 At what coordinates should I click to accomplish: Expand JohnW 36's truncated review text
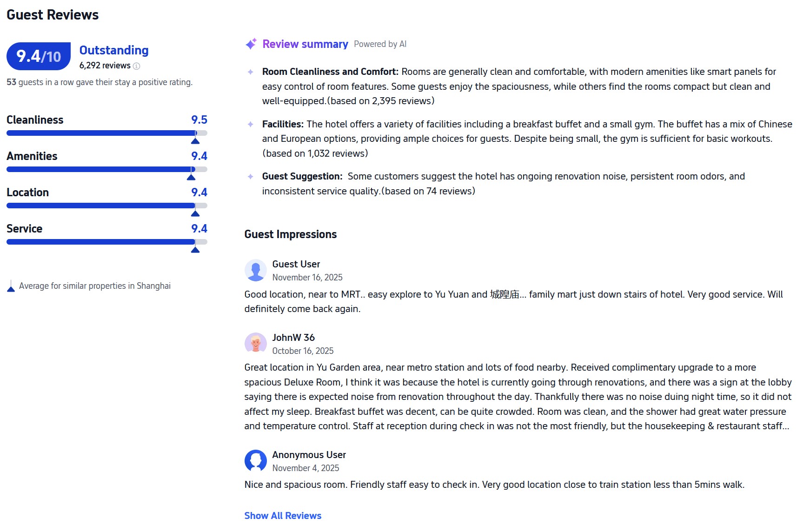pos(785,426)
